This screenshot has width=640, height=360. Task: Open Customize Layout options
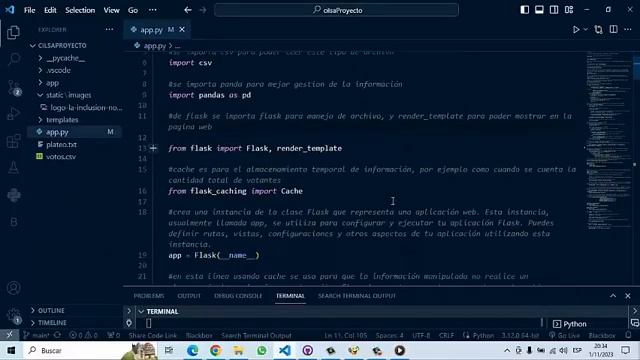569,10
